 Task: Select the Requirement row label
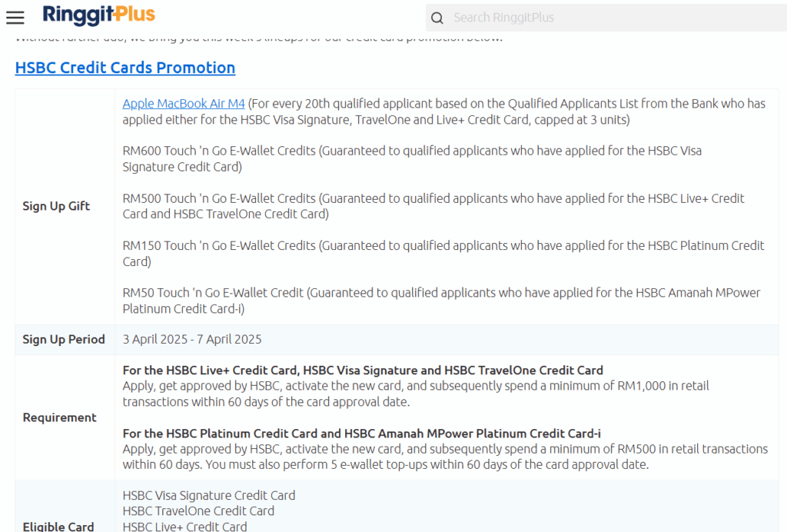click(59, 417)
